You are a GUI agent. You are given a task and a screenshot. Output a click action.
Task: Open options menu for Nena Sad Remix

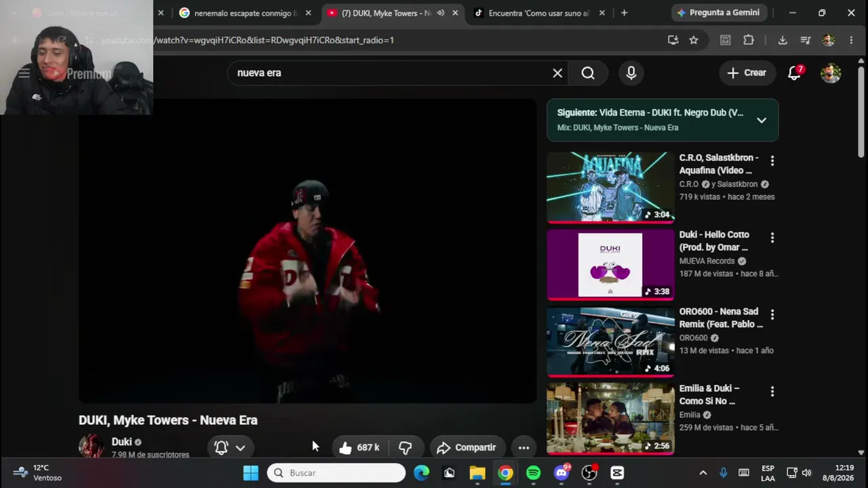[x=772, y=314]
